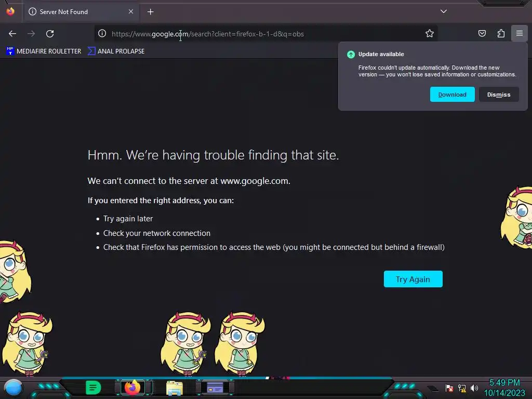This screenshot has width=532, height=399.
Task: Click the Firefox logo at top left
Action: pyautogui.click(x=10, y=11)
